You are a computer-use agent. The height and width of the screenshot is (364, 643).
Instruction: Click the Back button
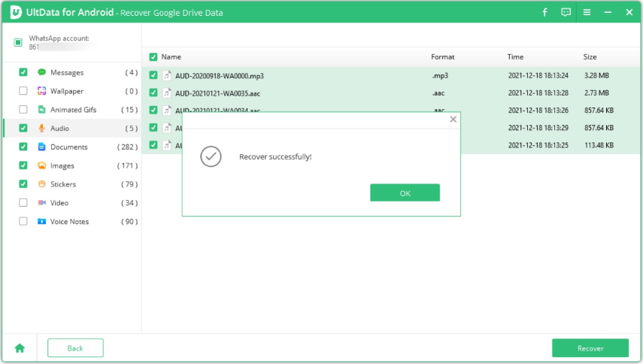coord(75,348)
